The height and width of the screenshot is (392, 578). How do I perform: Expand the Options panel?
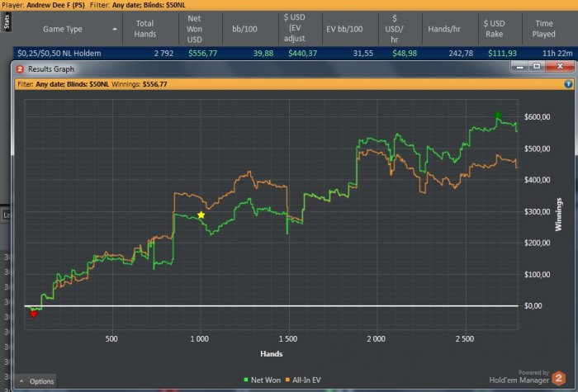(37, 381)
